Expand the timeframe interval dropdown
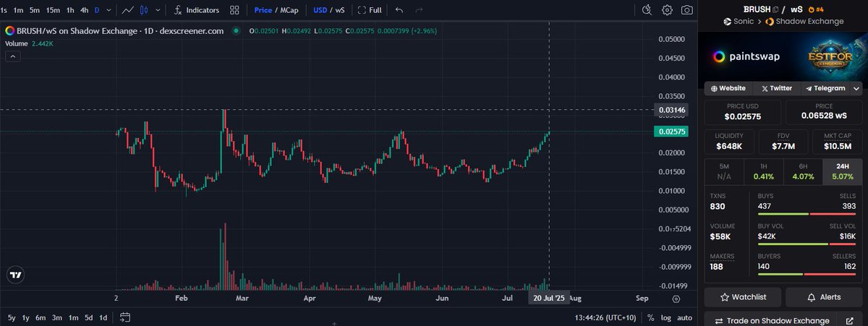The height and width of the screenshot is (326, 868). tap(109, 11)
